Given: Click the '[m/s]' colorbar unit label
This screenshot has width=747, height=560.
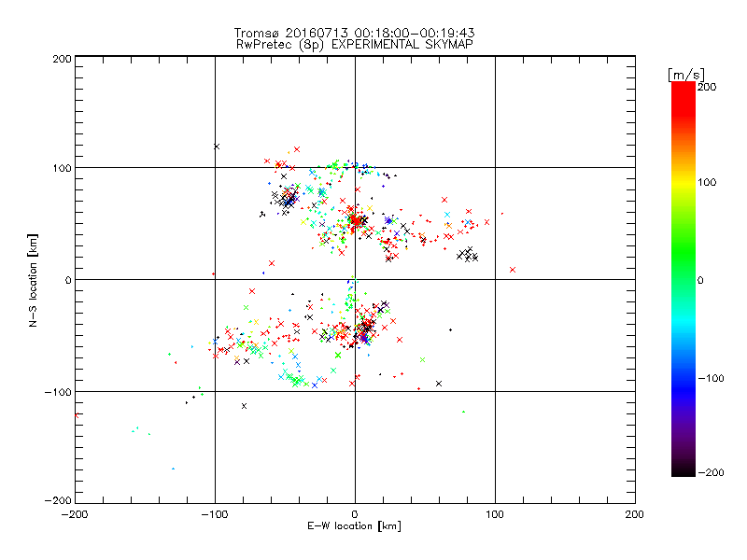Looking at the screenshot, I should 686,75.
